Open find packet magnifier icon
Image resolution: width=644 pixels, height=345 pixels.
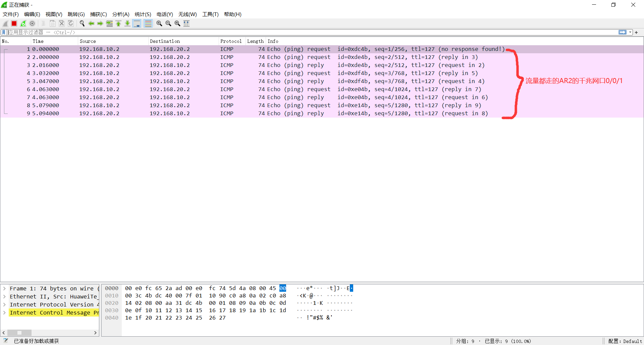point(82,23)
